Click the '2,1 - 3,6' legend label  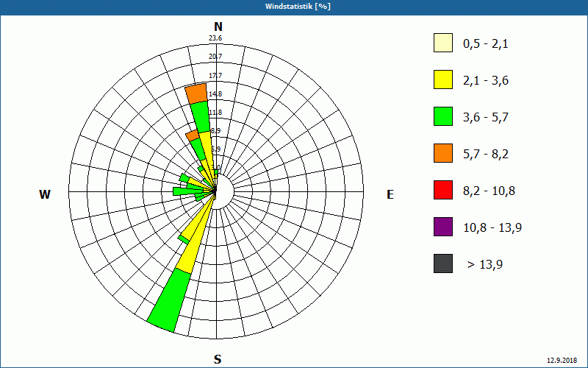click(x=486, y=81)
